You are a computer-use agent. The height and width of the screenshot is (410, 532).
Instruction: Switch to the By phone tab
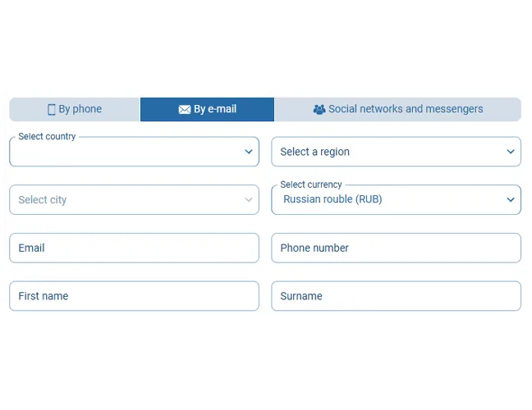click(x=75, y=109)
